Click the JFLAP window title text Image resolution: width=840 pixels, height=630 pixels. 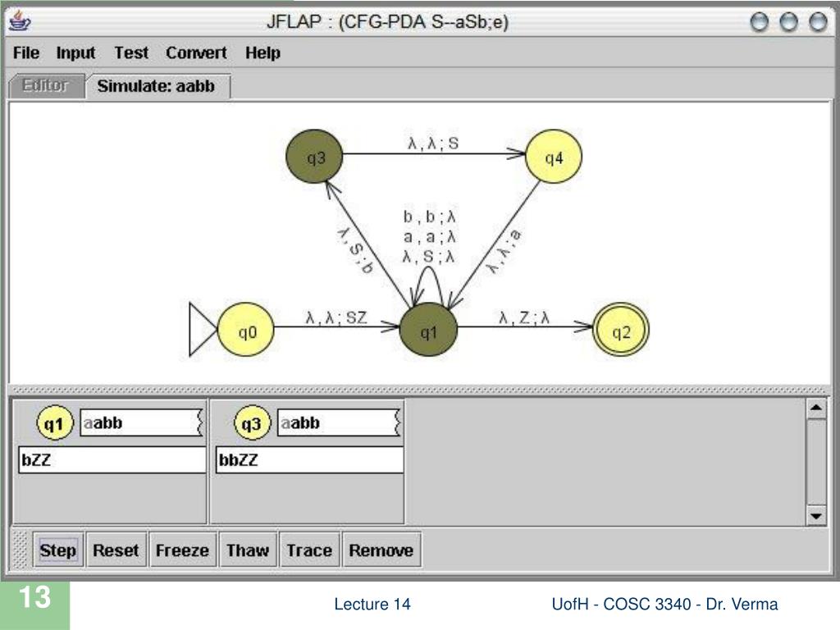pyautogui.click(x=387, y=22)
